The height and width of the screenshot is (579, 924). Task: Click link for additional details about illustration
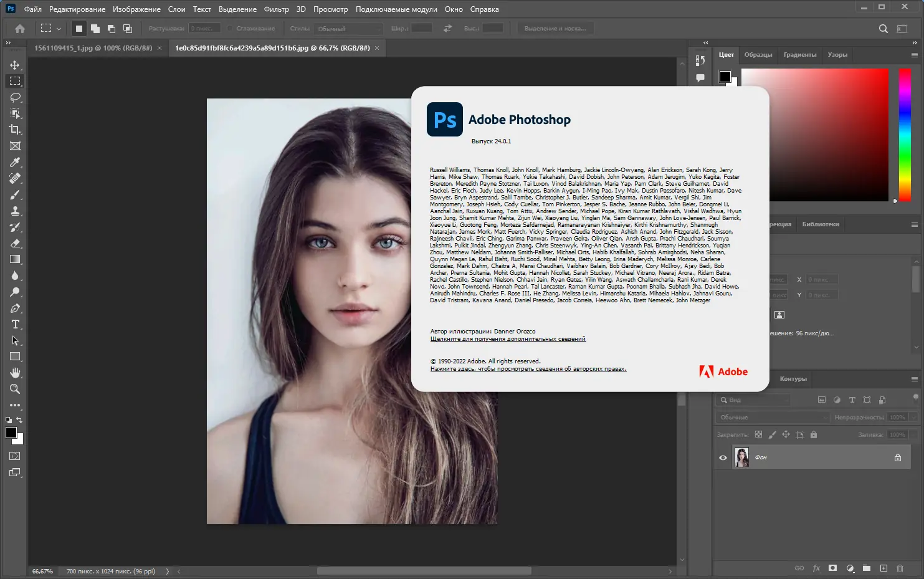pyautogui.click(x=508, y=339)
